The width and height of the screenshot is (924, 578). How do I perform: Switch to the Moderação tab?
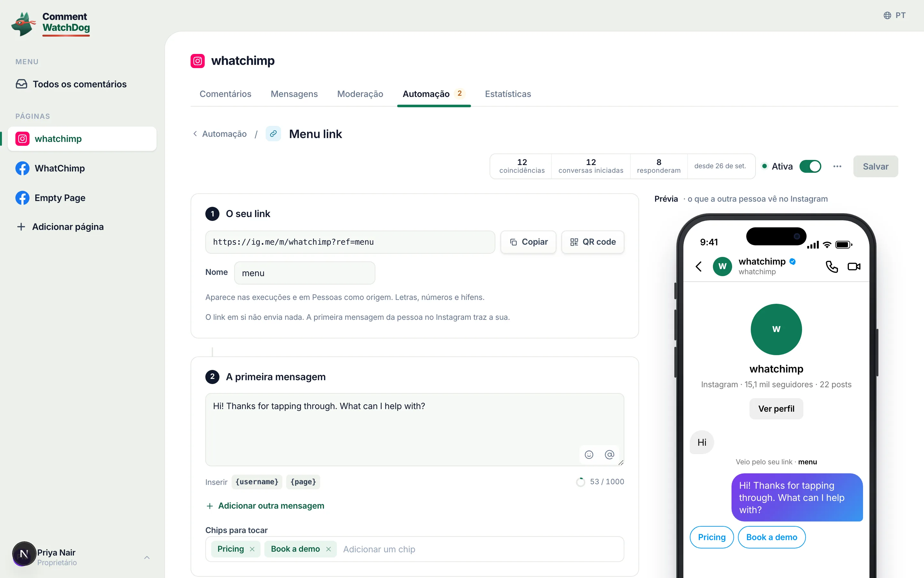pyautogui.click(x=360, y=94)
